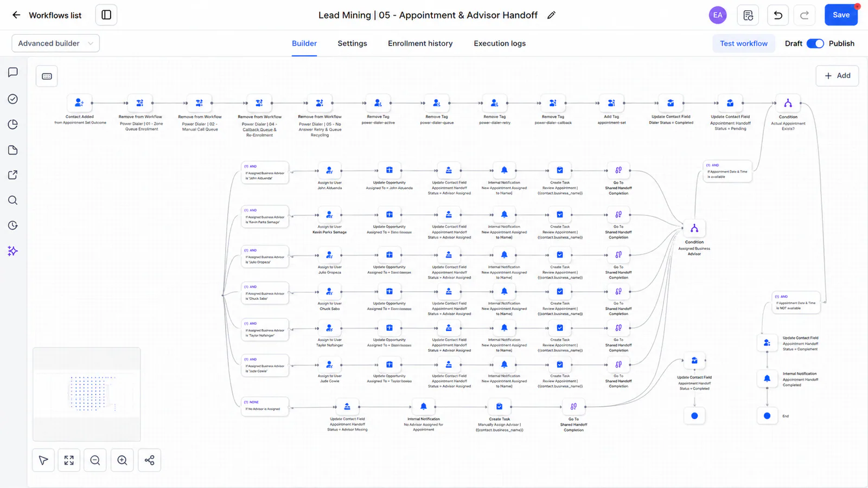Select the Add Tag appointment-set node
868x488 pixels.
[x=611, y=102]
